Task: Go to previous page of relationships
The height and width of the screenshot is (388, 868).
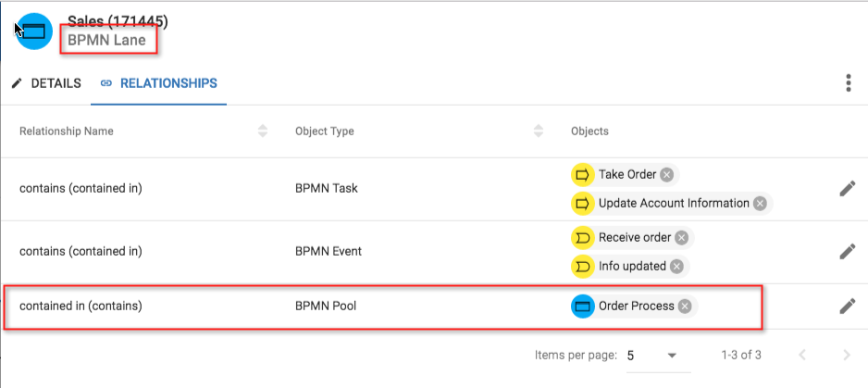Action: click(802, 356)
